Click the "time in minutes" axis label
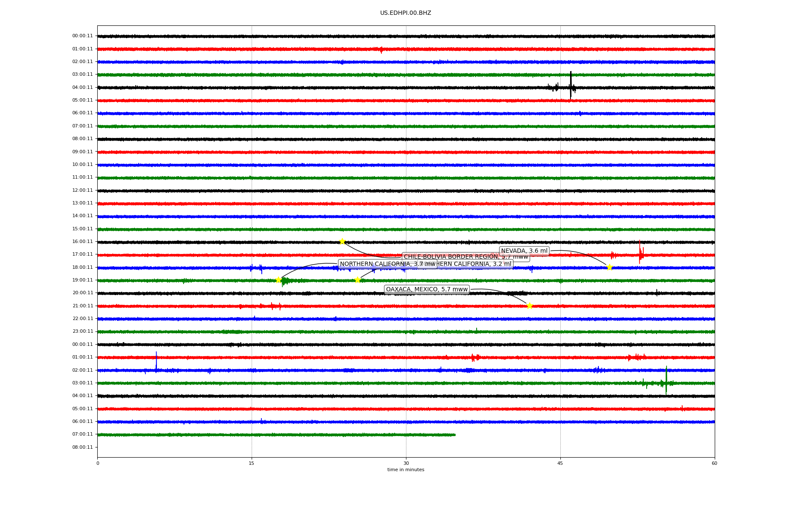 406,470
